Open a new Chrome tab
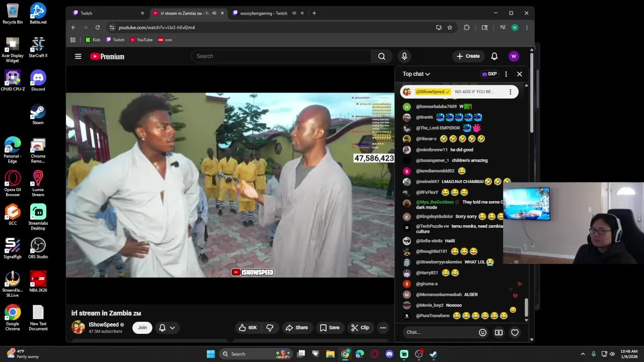This screenshot has height=362, width=644. 314,13
